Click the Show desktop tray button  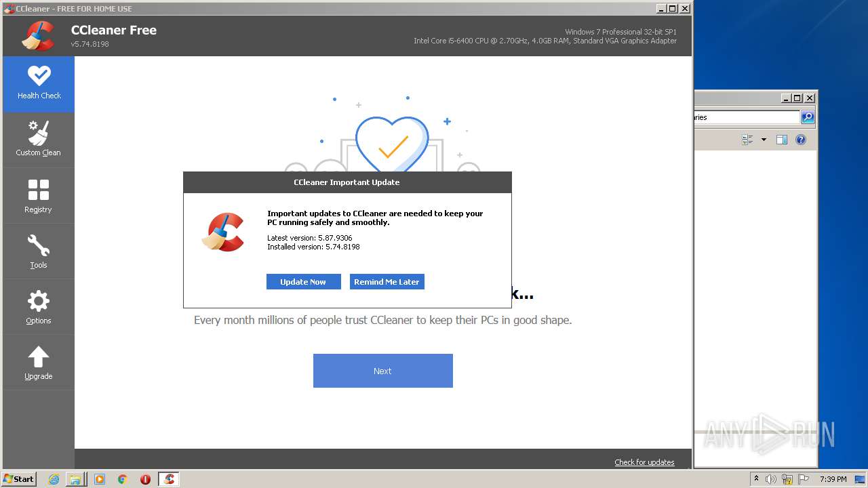[x=860, y=479]
